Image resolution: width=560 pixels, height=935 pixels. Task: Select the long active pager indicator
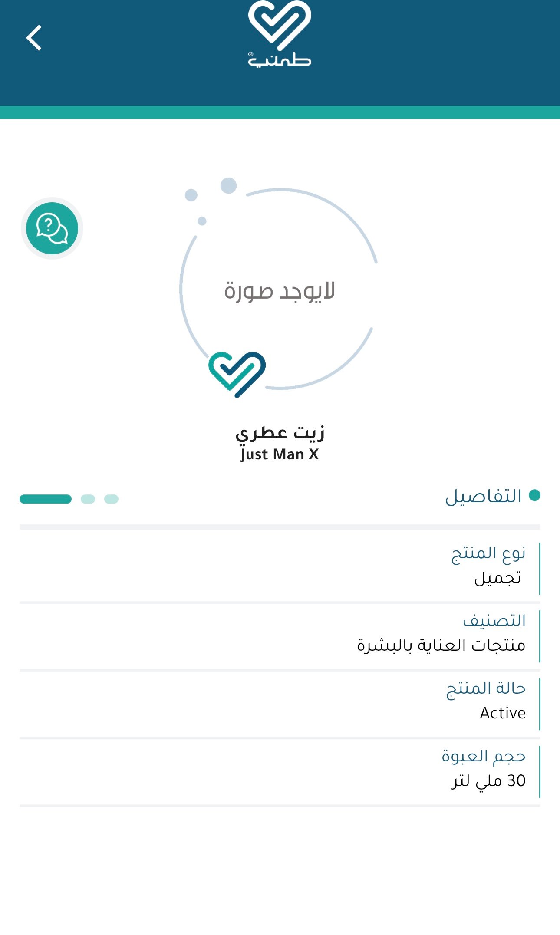coord(46,499)
